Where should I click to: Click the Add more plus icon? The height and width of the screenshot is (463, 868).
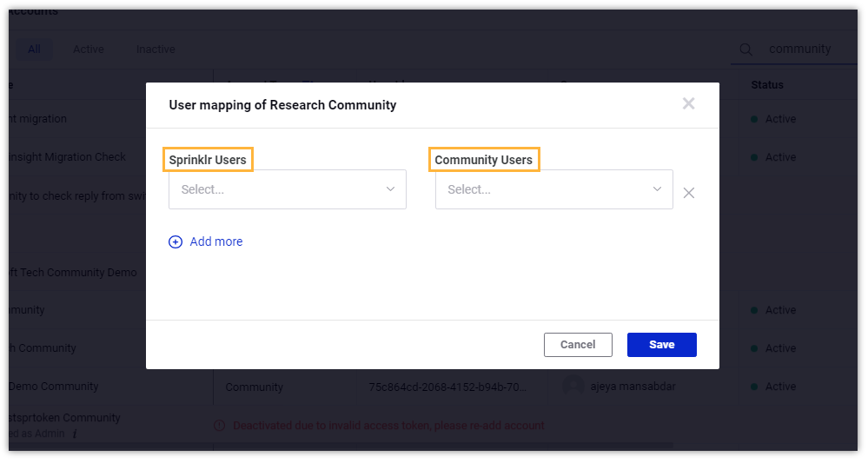pos(176,241)
